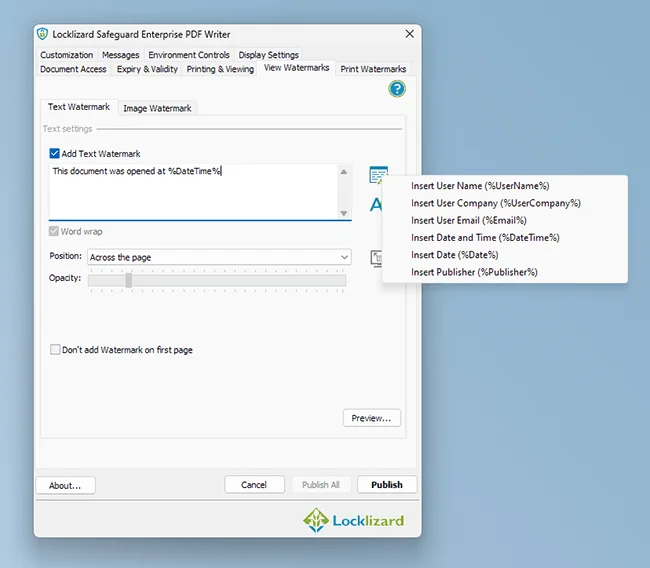Click the About... button

(65, 485)
